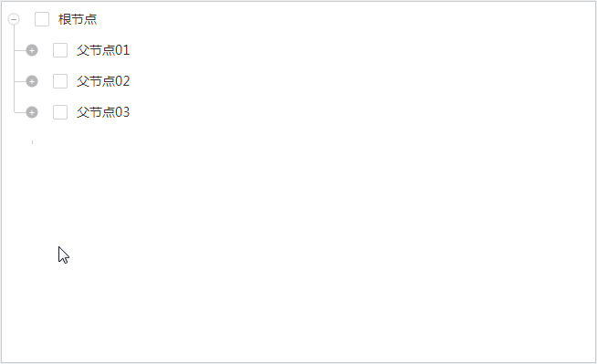
Task: Select the 父节点01 tree item label
Action: pos(103,50)
